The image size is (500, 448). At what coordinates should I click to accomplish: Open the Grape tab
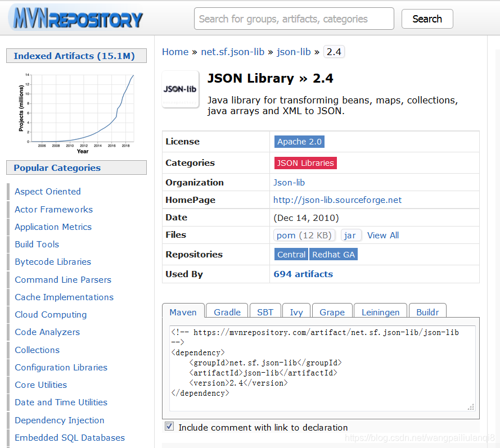[x=332, y=313]
